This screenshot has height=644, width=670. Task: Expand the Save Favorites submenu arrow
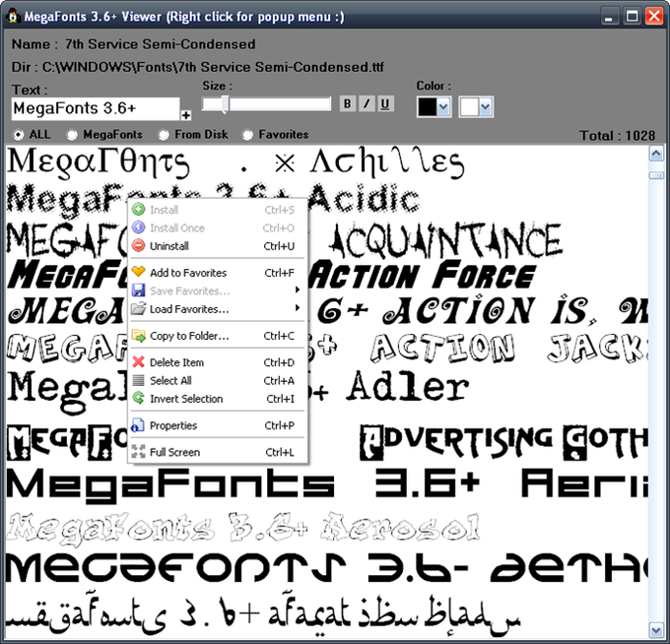click(x=298, y=290)
